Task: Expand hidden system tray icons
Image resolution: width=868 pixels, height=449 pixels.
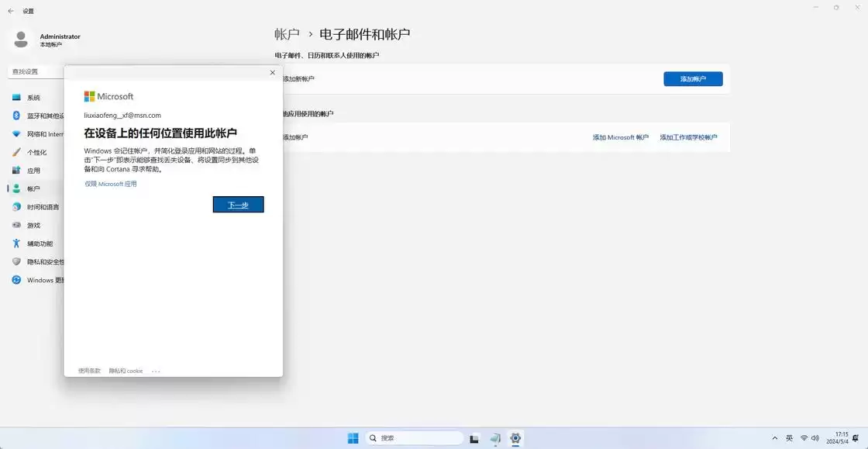Action: 774,437
